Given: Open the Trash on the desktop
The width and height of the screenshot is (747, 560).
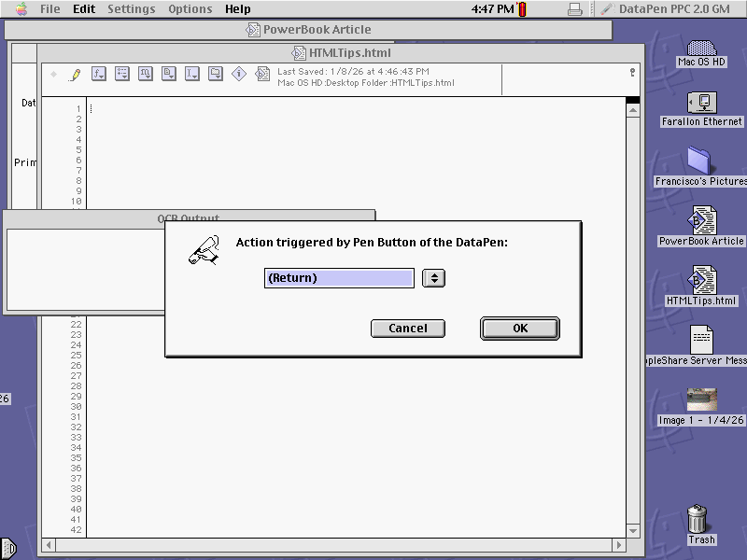Looking at the screenshot, I should tap(698, 520).
